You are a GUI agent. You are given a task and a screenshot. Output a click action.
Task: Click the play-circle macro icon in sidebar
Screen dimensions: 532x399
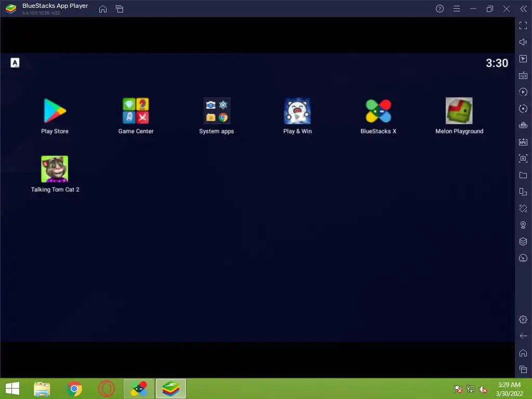point(523,92)
